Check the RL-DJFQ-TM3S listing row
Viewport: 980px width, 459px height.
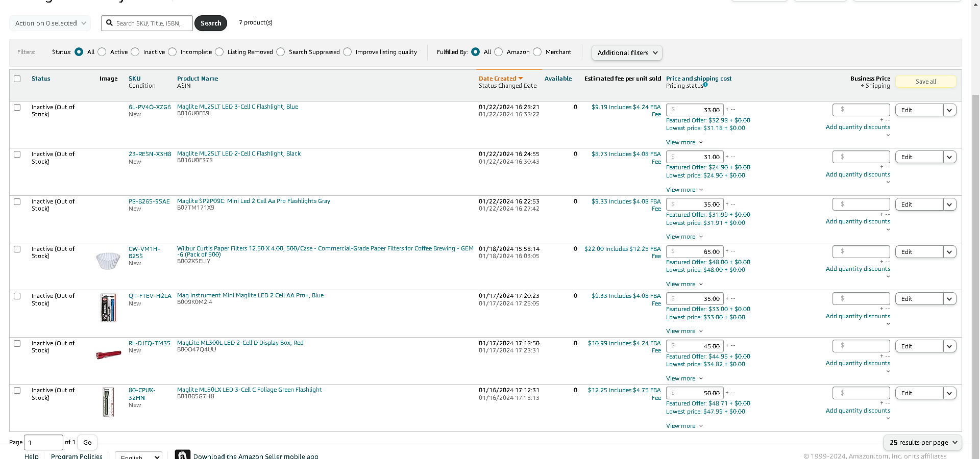pyautogui.click(x=17, y=343)
